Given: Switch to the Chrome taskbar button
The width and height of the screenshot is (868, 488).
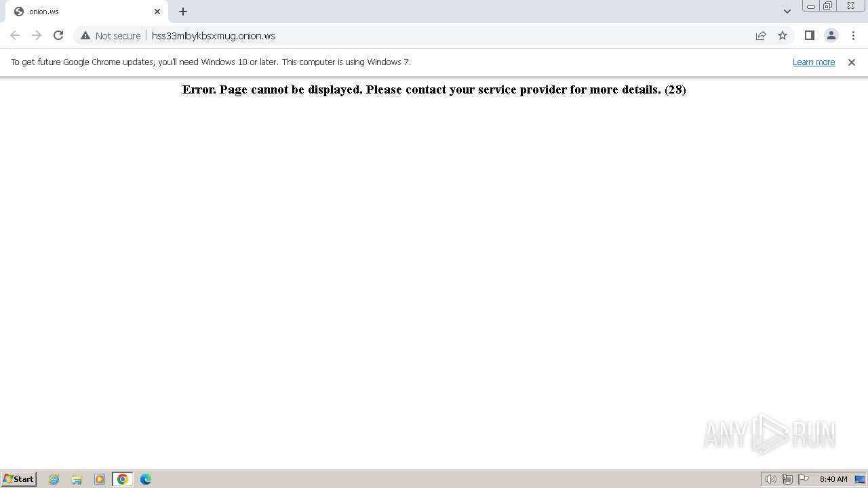Looking at the screenshot, I should [123, 479].
